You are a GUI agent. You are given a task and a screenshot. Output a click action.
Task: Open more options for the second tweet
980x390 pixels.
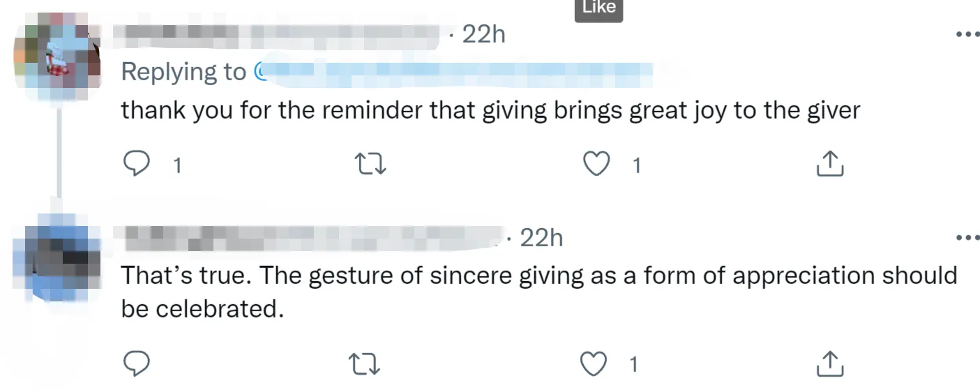click(967, 238)
